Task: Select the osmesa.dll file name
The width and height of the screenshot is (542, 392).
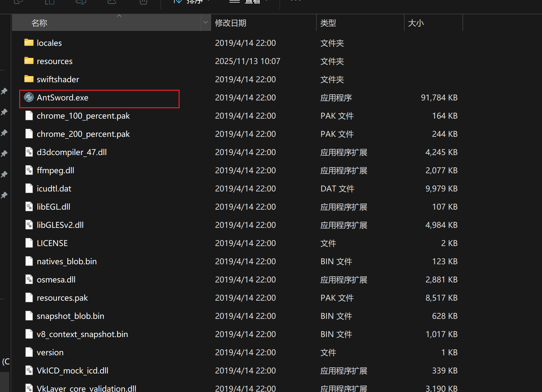Action: (x=56, y=280)
